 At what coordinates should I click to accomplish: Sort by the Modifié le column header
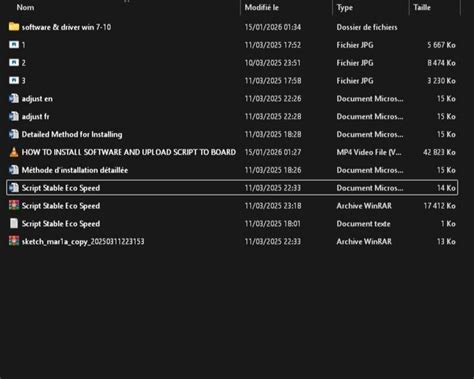point(262,7)
